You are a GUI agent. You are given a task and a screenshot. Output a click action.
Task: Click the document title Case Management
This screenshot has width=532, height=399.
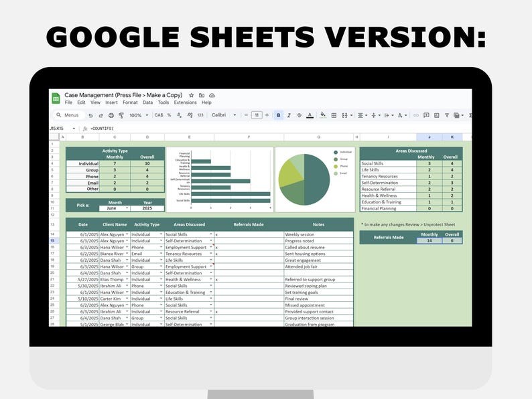(x=123, y=95)
